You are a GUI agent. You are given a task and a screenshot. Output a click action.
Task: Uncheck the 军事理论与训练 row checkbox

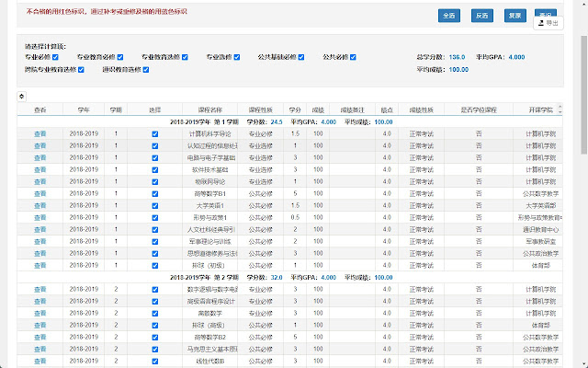pyautogui.click(x=155, y=242)
